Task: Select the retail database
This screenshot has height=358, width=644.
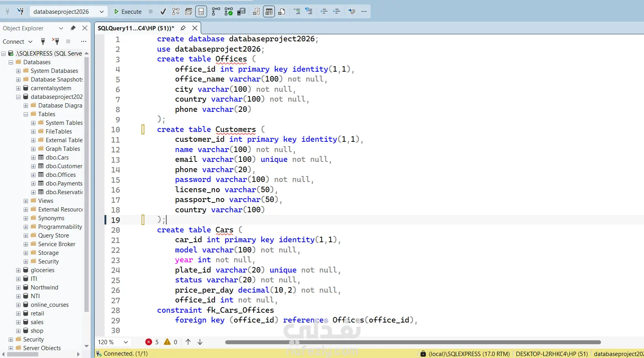Action: coord(37,313)
